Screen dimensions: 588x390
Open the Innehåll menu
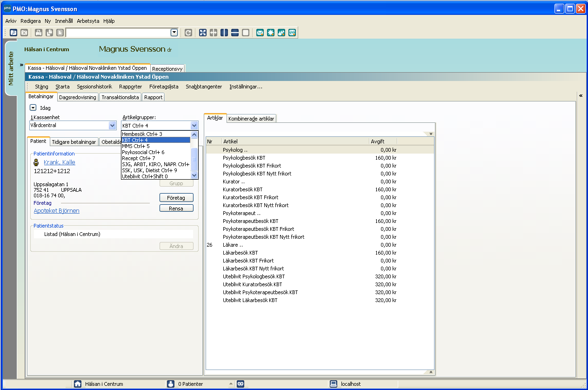point(64,21)
